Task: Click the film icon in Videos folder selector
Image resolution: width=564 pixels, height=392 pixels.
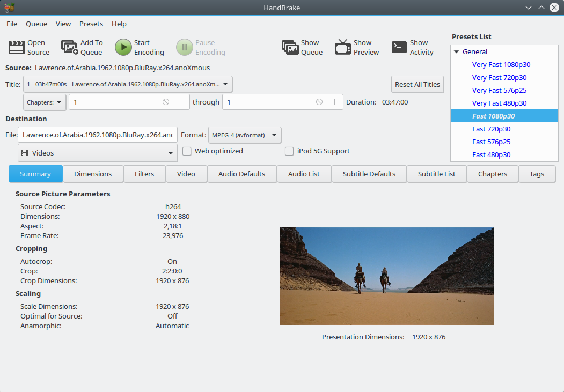Action: 25,153
